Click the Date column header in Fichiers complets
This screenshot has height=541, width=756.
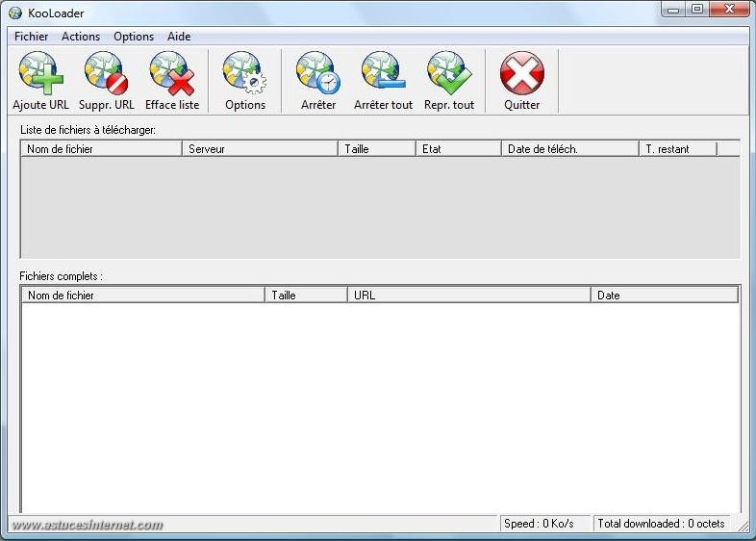pyautogui.click(x=665, y=296)
